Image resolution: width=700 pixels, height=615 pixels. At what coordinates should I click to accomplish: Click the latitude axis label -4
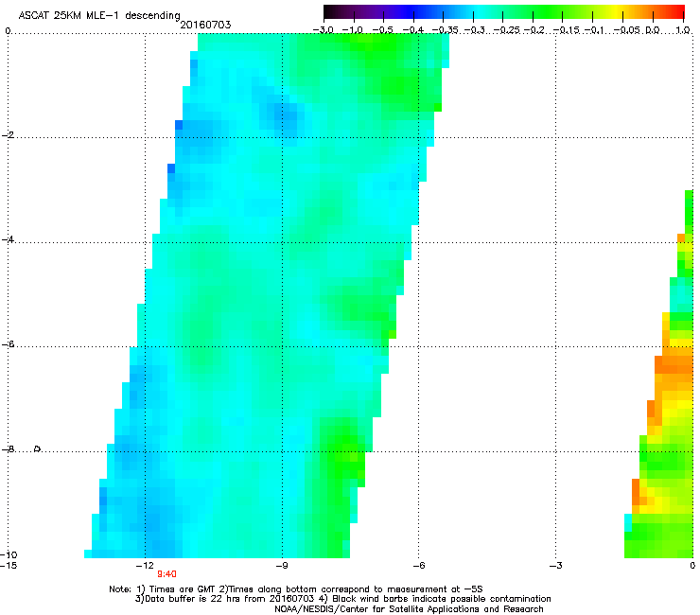pyautogui.click(x=9, y=239)
